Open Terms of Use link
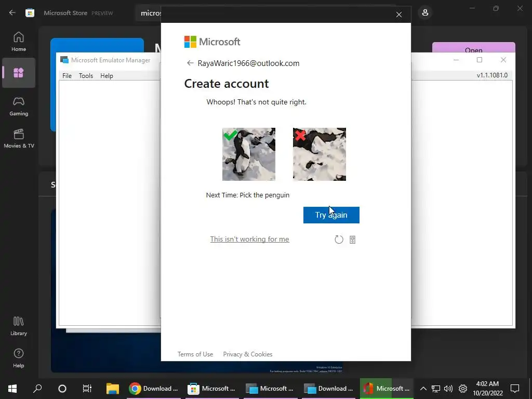This screenshot has width=532, height=399. [x=195, y=354]
